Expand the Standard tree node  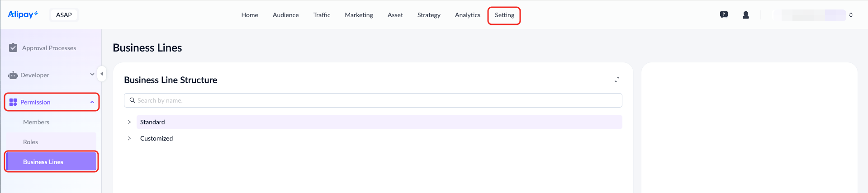click(x=129, y=122)
